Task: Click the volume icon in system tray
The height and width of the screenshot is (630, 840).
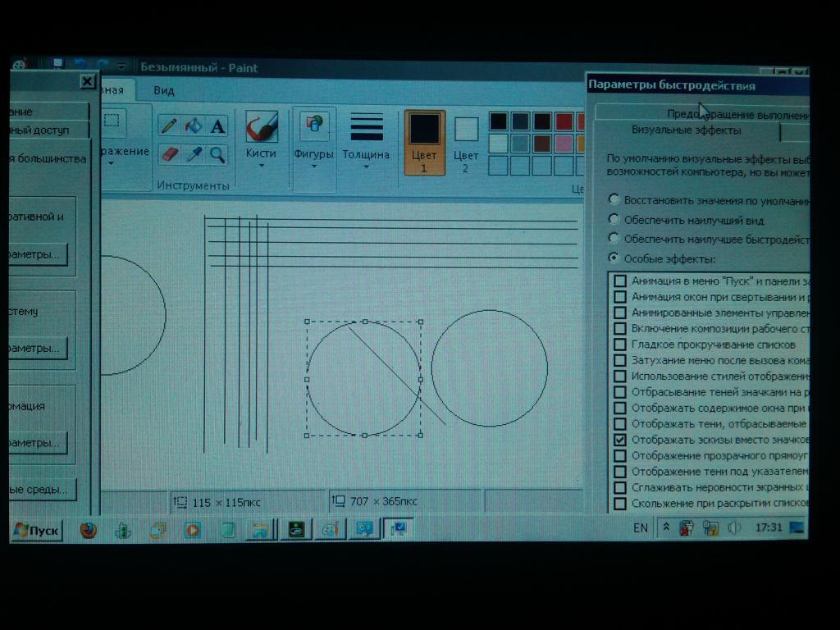Action: 733,528
